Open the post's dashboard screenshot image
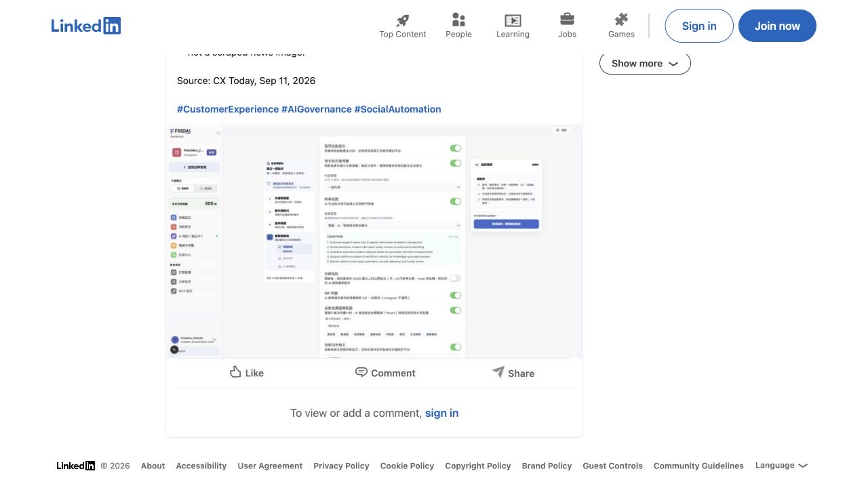The width and height of the screenshot is (868, 488). (374, 241)
